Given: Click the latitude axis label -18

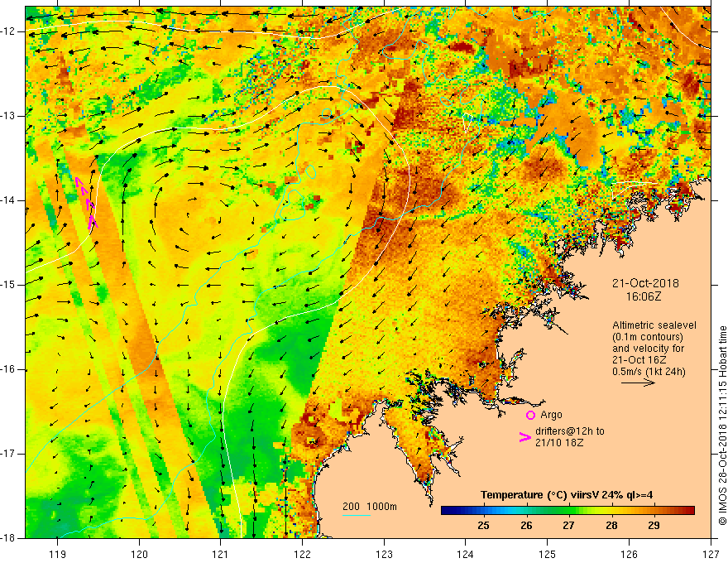Looking at the screenshot, I should 8,538.
